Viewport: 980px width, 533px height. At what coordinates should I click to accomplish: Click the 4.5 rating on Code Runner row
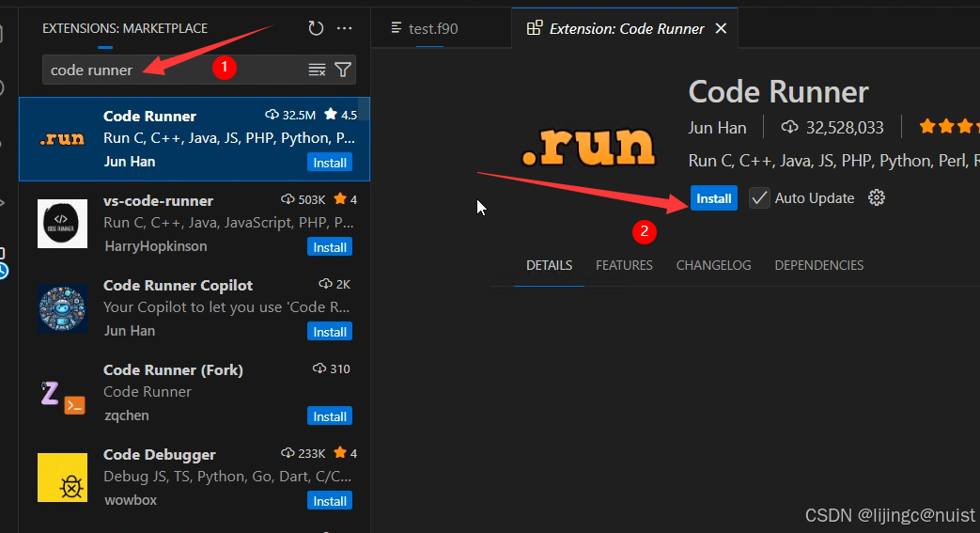pyautogui.click(x=341, y=115)
